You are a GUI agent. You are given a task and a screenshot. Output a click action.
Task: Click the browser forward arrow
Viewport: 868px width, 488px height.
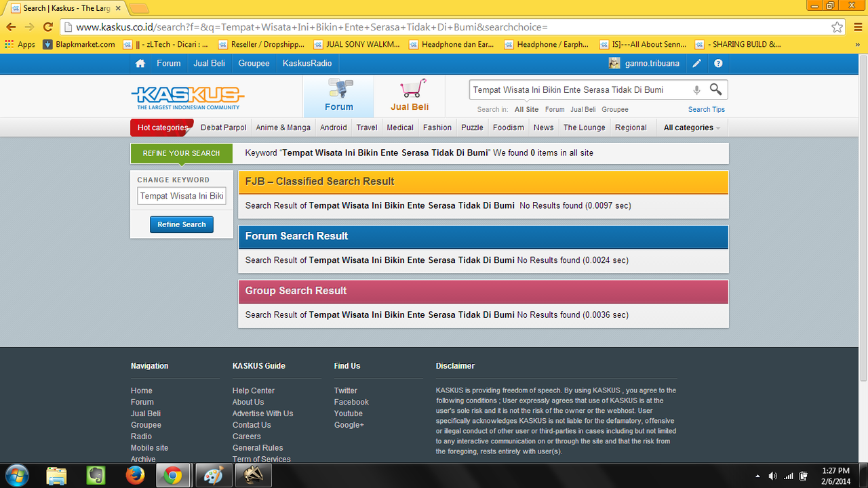pos(29,27)
